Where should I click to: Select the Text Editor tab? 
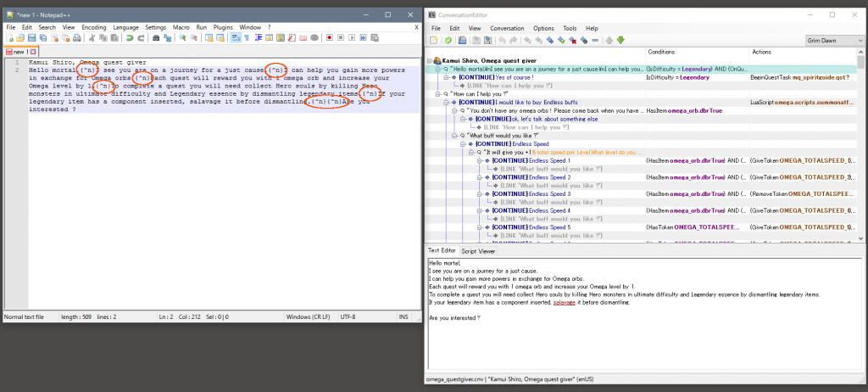[442, 250]
